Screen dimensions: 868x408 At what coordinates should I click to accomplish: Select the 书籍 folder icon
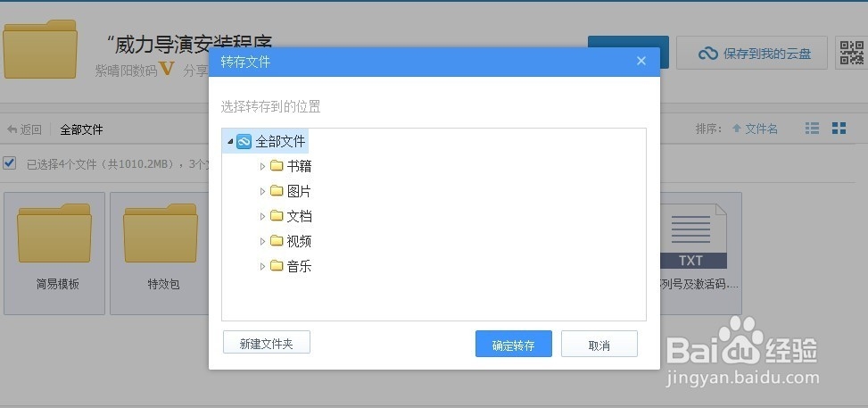277,165
